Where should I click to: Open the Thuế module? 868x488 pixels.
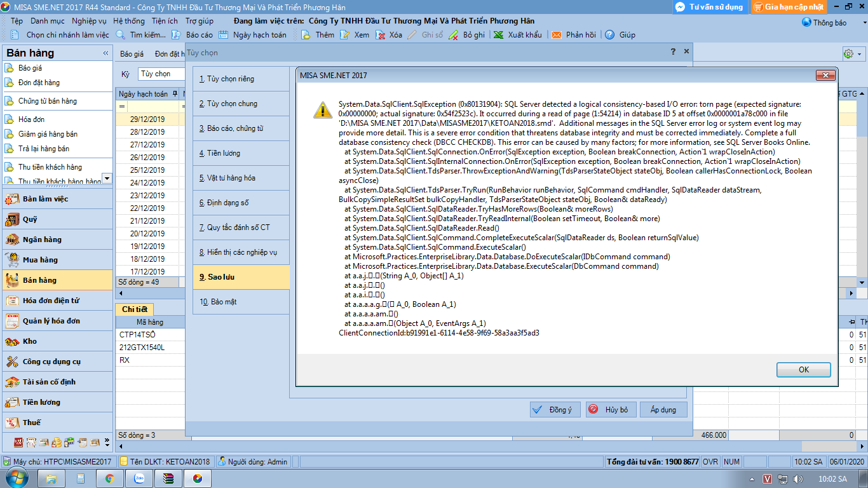[58, 423]
